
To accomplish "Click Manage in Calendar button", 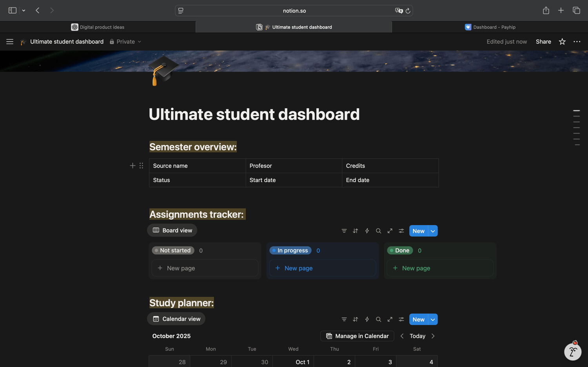I will 357,336.
